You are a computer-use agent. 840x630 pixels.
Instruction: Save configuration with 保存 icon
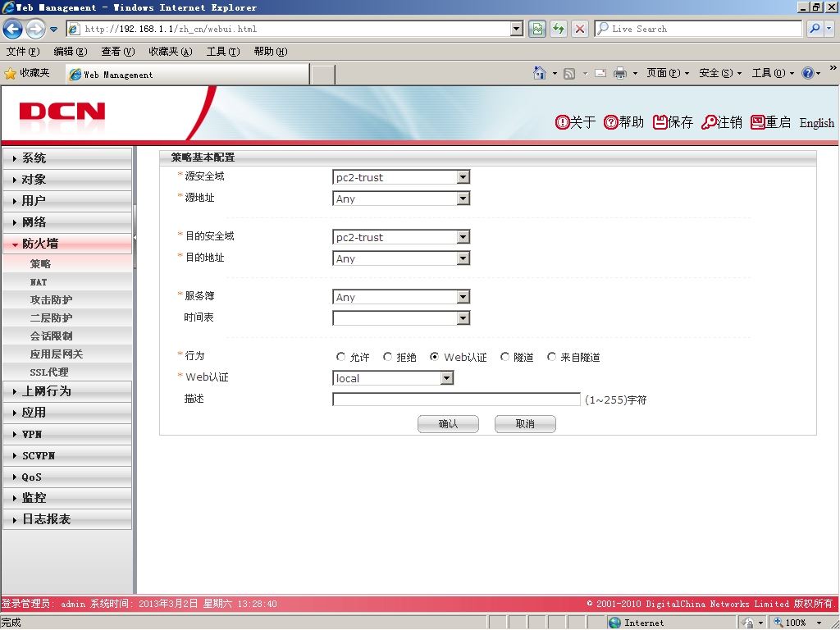point(660,122)
